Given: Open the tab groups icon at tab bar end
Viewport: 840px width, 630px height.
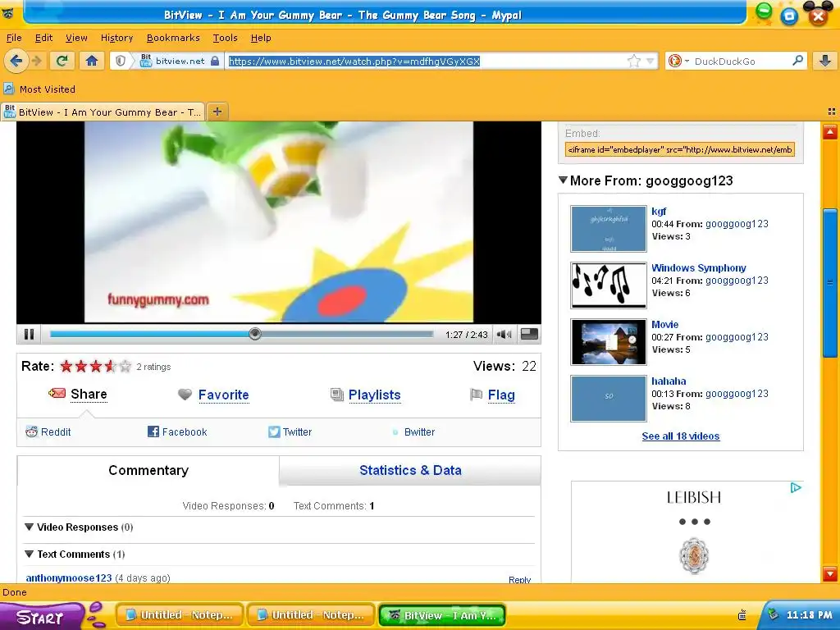Looking at the screenshot, I should point(832,112).
